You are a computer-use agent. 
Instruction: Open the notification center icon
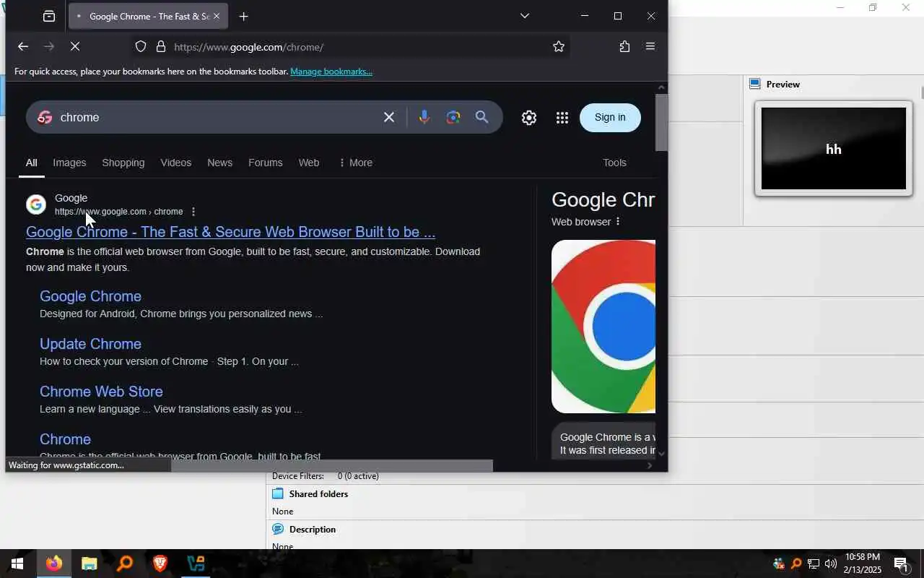[901, 564]
